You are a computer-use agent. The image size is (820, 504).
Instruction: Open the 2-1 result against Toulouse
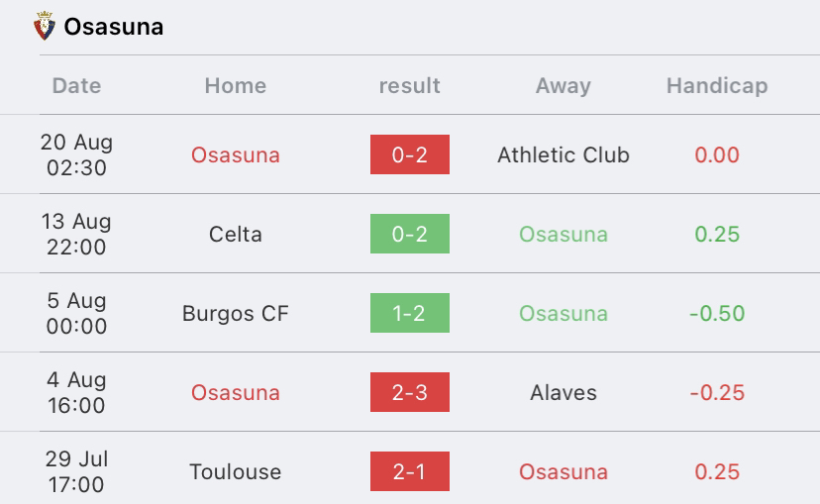pyautogui.click(x=410, y=471)
